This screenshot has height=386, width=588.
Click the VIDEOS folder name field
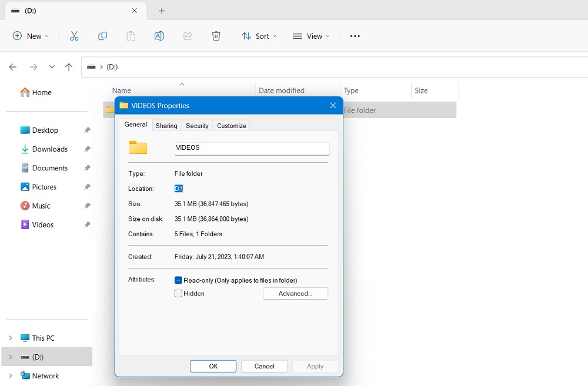252,147
